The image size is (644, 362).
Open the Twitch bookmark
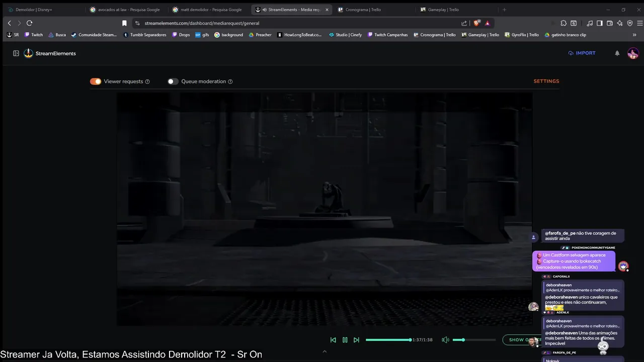(x=34, y=35)
